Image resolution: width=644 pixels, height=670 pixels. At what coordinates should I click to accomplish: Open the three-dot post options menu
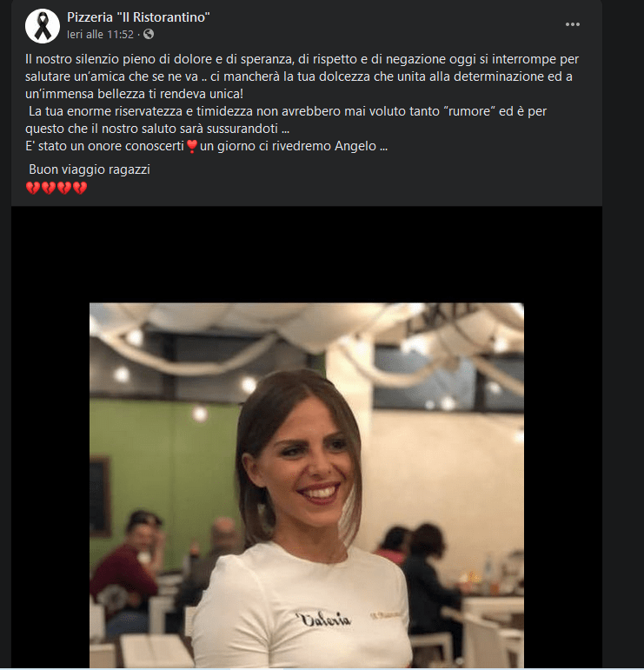click(572, 25)
